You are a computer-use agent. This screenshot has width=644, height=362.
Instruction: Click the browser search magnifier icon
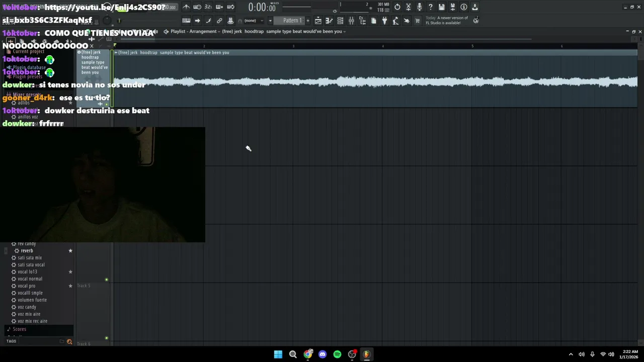[69, 342]
